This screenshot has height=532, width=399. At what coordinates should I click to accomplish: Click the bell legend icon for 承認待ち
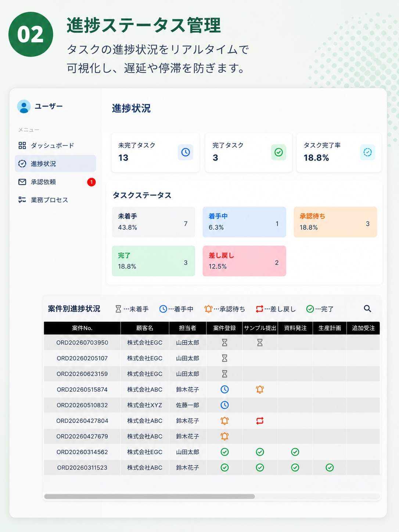tap(208, 309)
